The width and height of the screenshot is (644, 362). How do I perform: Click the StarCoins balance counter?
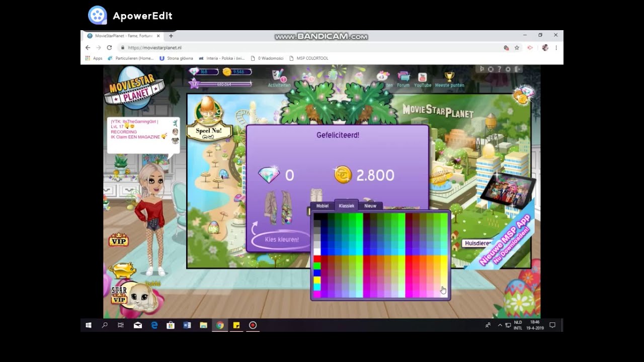[x=236, y=72]
